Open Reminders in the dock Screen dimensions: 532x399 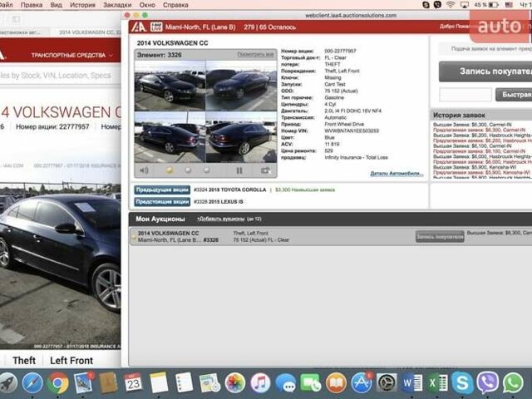click(184, 382)
